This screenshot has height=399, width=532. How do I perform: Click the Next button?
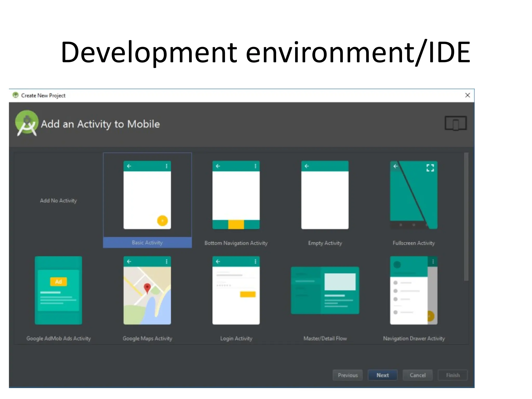382,375
